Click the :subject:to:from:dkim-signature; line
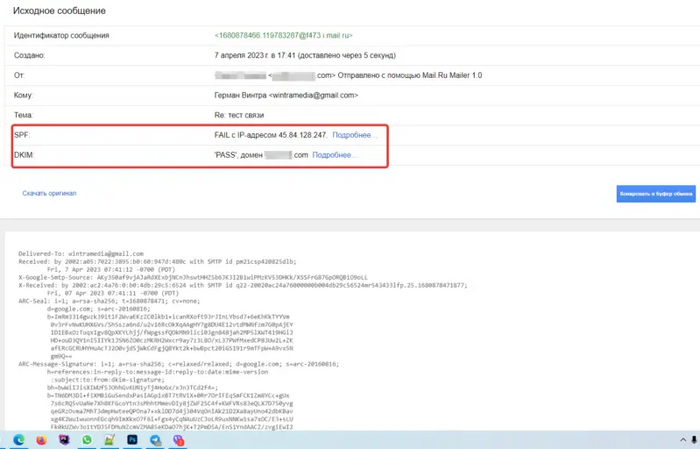The height and width of the screenshot is (449, 700). pyautogui.click(x=108, y=380)
